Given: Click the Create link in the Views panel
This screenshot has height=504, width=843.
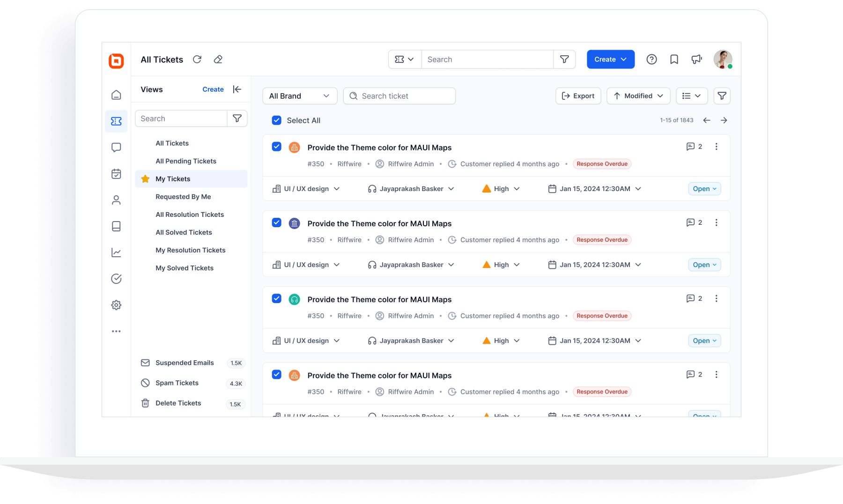Looking at the screenshot, I should tap(213, 89).
